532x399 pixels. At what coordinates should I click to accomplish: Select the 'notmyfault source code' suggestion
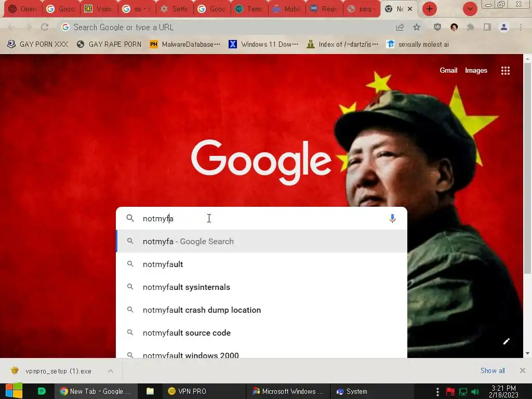click(x=261, y=333)
